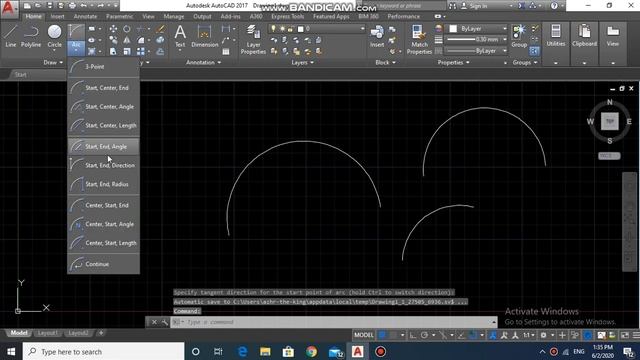Open Customization menu in status bar

(636, 335)
